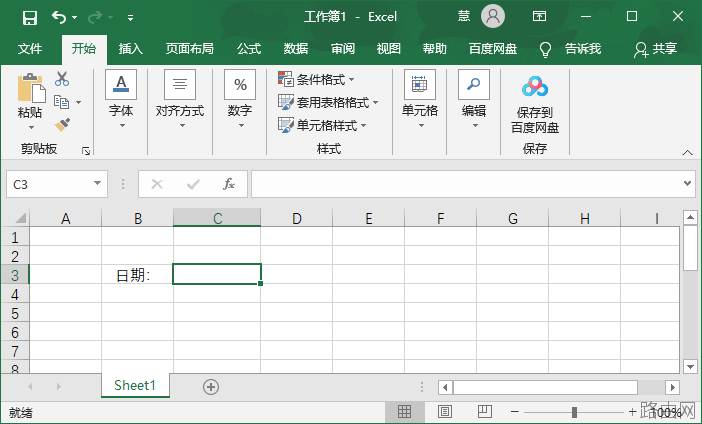
Task: Open the 剪贴板 dialog launcher
Action: 86,151
